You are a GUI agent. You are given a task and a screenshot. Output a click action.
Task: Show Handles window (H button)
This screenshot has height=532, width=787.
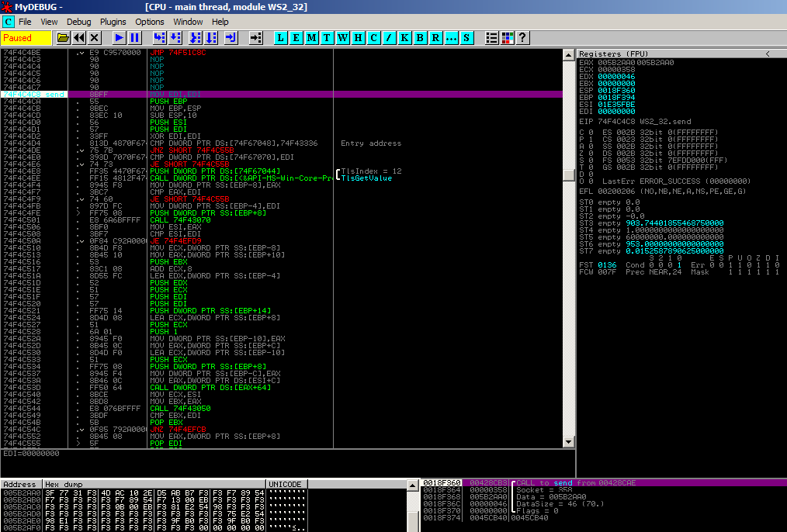pos(359,37)
